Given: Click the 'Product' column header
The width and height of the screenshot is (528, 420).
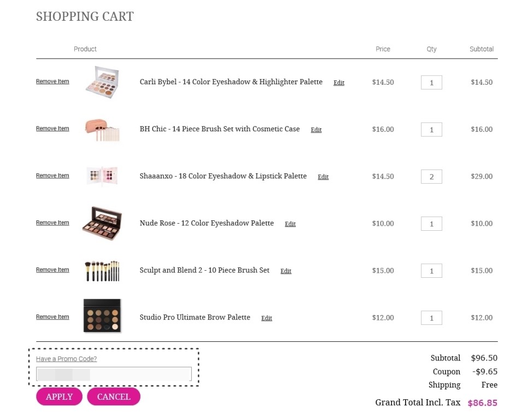Looking at the screenshot, I should click(85, 49).
